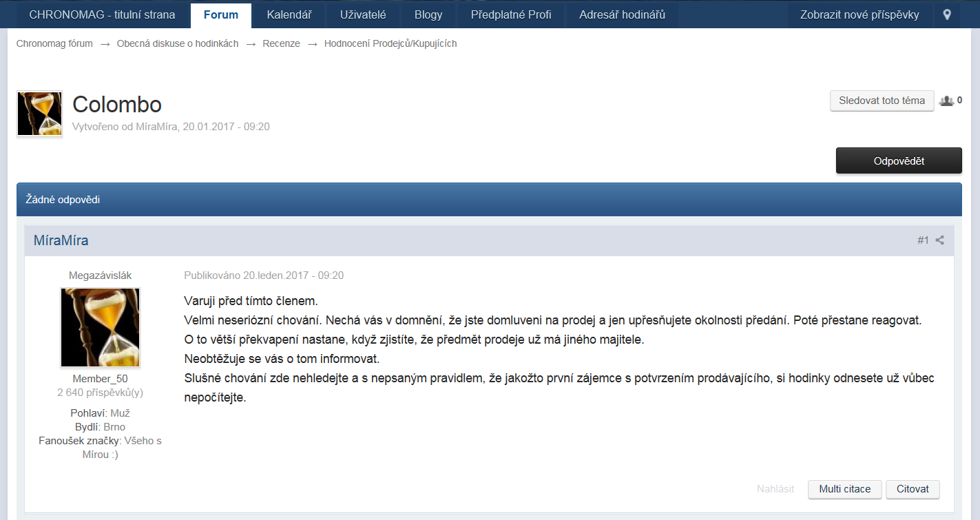The height and width of the screenshot is (520, 980).
Task: Switch to the Blogy tab
Action: coord(428,14)
